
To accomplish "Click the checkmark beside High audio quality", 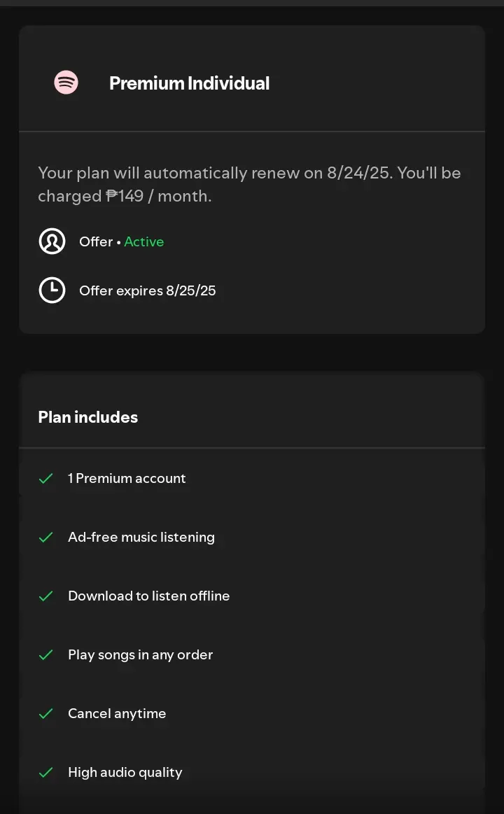I will [46, 773].
